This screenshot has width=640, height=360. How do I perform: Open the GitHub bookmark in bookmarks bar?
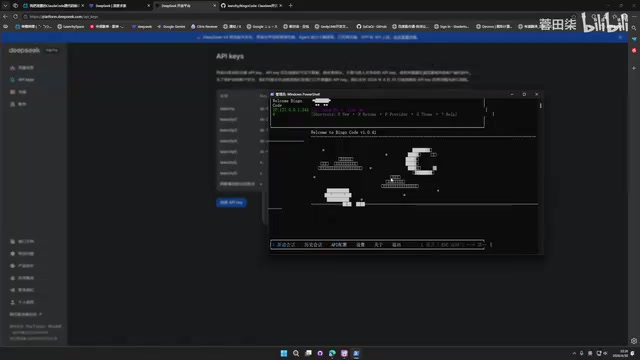371,27
